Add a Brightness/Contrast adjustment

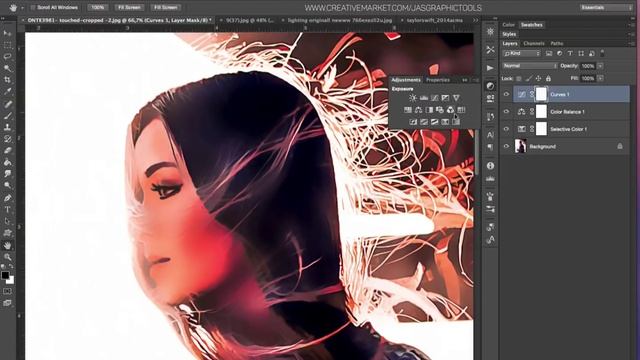pos(413,98)
